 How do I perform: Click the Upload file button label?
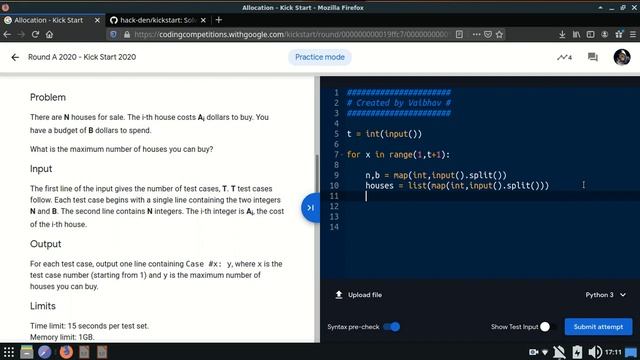tap(365, 295)
